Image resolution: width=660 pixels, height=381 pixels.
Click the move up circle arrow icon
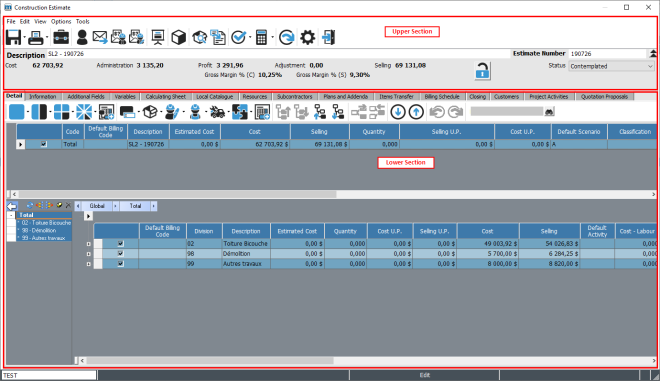[x=416, y=112]
